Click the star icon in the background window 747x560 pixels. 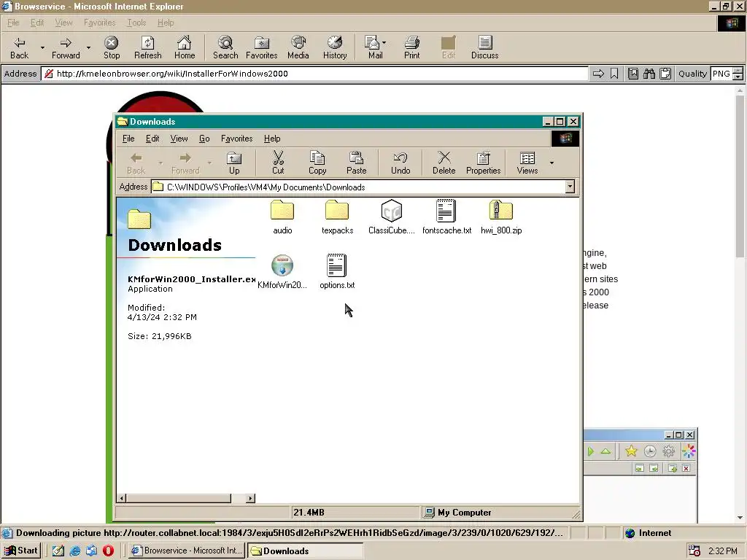(x=631, y=451)
